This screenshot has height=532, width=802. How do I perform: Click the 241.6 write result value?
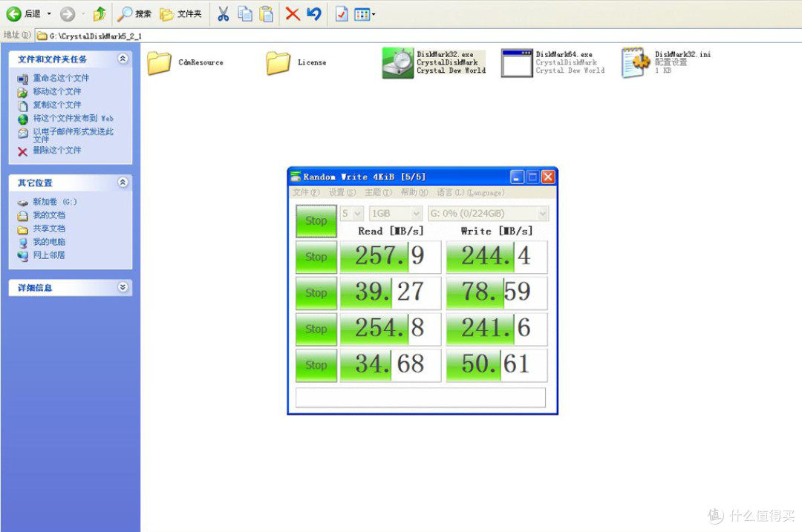coord(497,329)
